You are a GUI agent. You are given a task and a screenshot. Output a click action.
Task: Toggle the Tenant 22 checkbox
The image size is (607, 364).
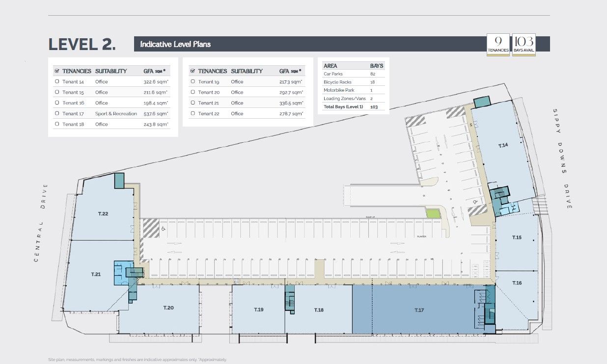(x=193, y=114)
